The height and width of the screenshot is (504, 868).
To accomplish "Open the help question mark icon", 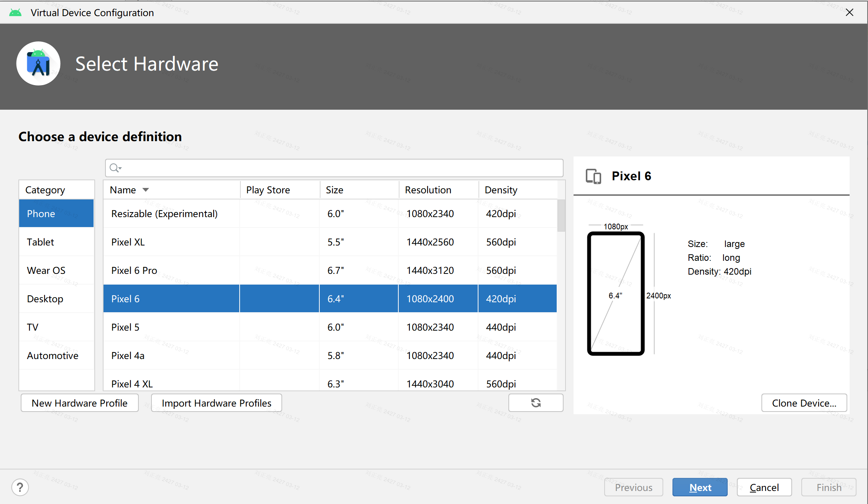I will pyautogui.click(x=20, y=487).
